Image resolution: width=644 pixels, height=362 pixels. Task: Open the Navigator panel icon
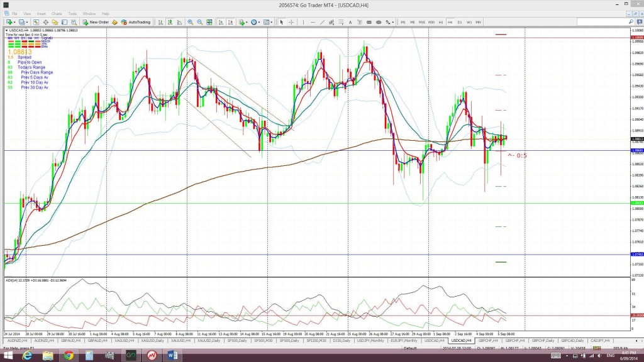pyautogui.click(x=55, y=22)
